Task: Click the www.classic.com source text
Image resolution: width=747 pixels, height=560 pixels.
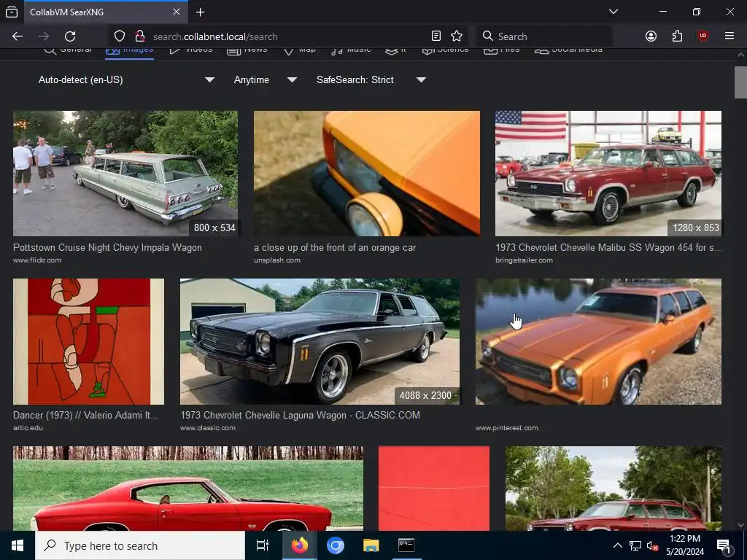Action: pyautogui.click(x=208, y=427)
